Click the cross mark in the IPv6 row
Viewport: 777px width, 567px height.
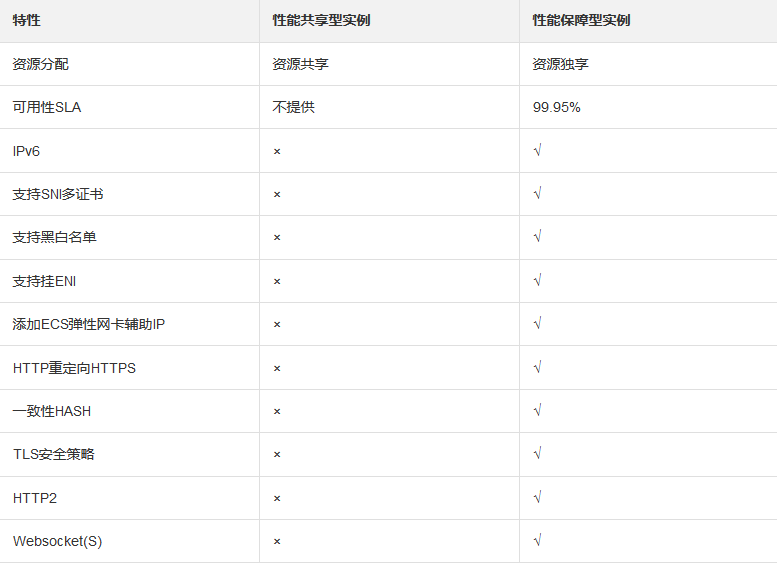click(277, 151)
